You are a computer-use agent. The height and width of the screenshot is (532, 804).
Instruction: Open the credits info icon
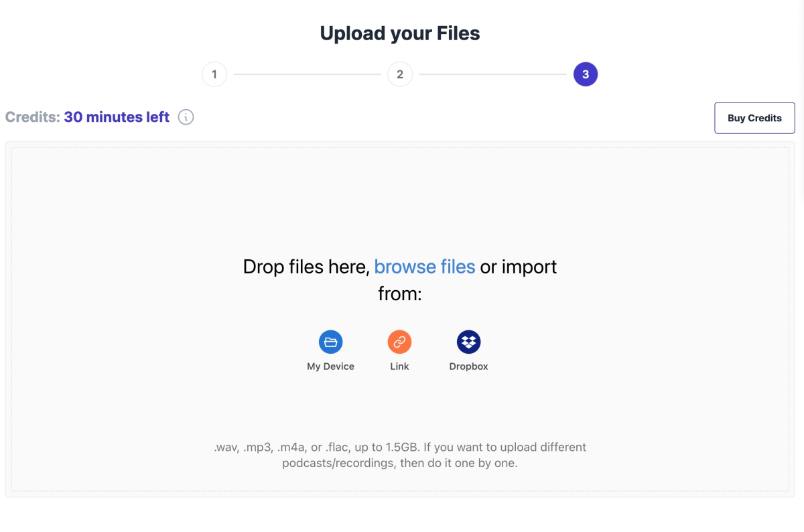186,117
